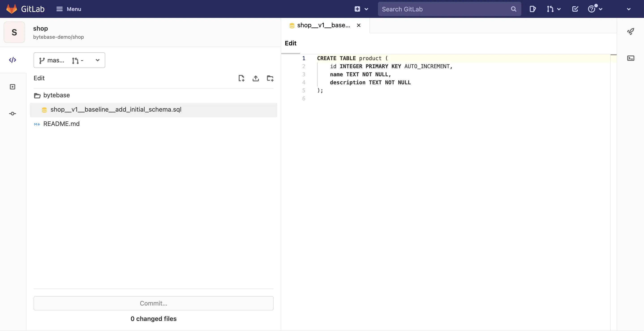
Task: Click the shop project avatar
Action: click(x=14, y=32)
